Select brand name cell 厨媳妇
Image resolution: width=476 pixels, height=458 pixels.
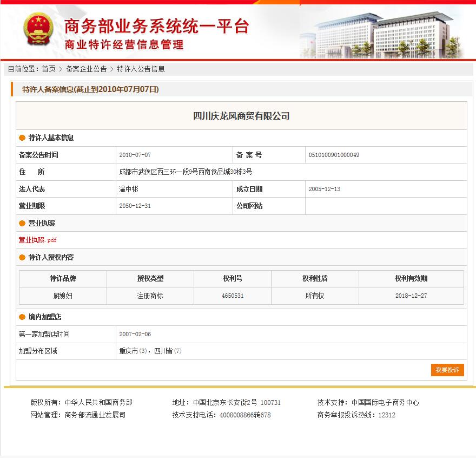[63, 296]
